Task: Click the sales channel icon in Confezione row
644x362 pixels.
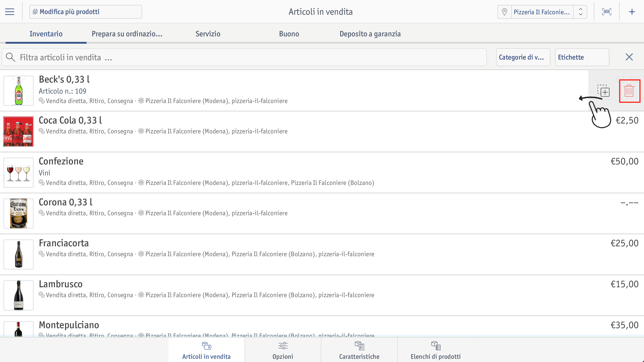Action: (x=41, y=183)
